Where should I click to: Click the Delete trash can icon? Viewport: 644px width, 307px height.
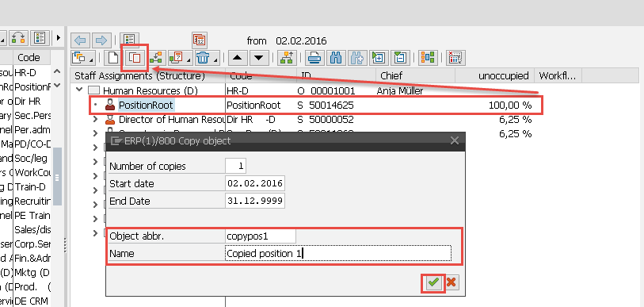click(204, 58)
